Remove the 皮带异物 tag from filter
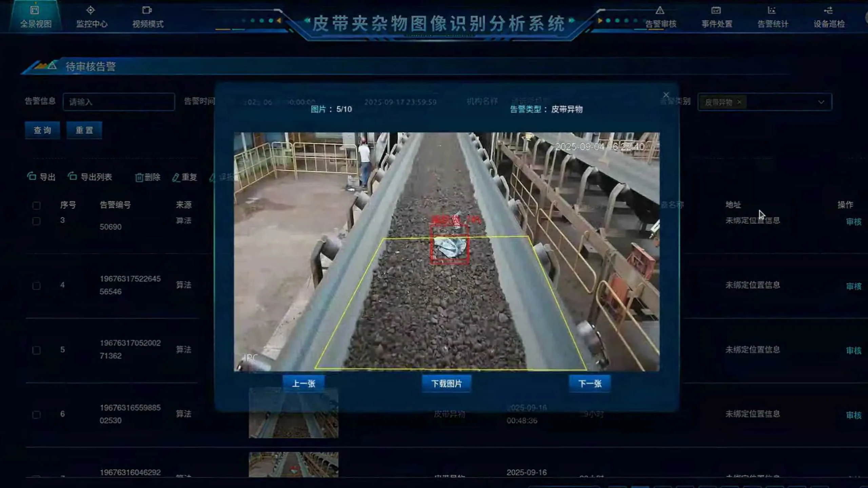Screen dimensions: 868x488 739,102
